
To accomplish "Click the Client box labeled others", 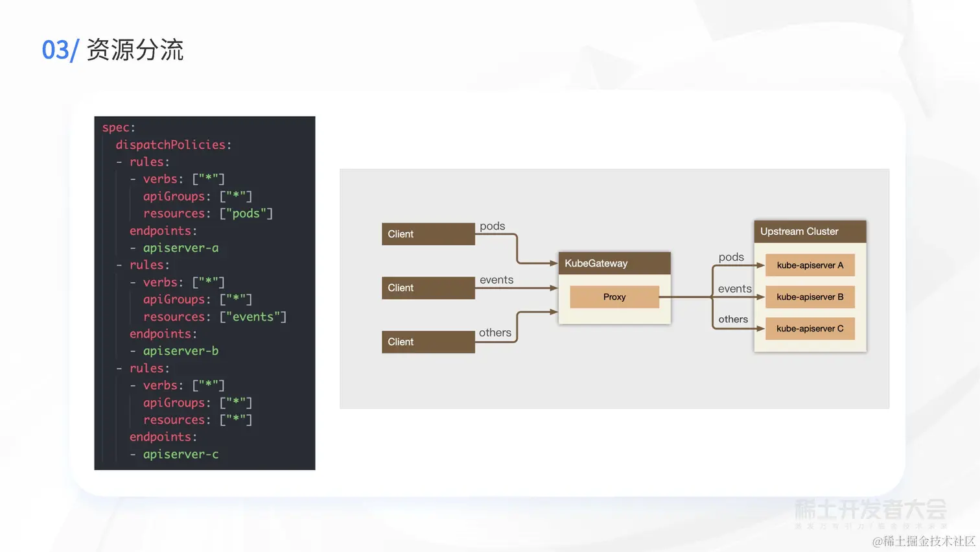I will tap(428, 342).
